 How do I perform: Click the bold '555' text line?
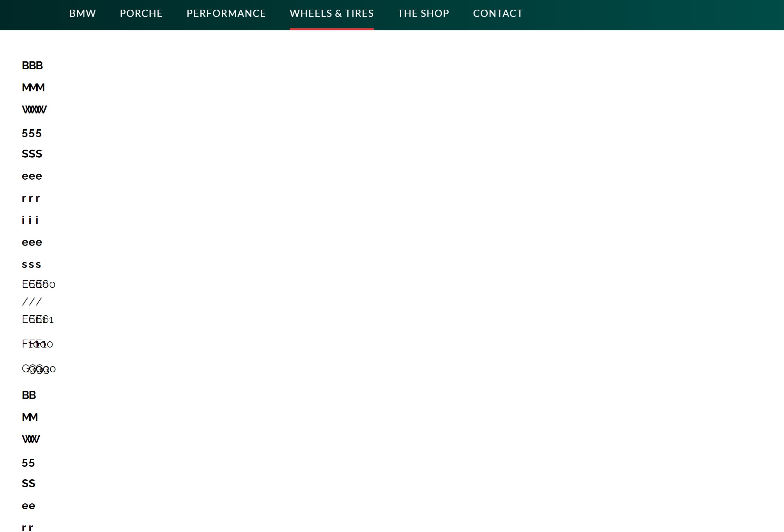(x=31, y=133)
